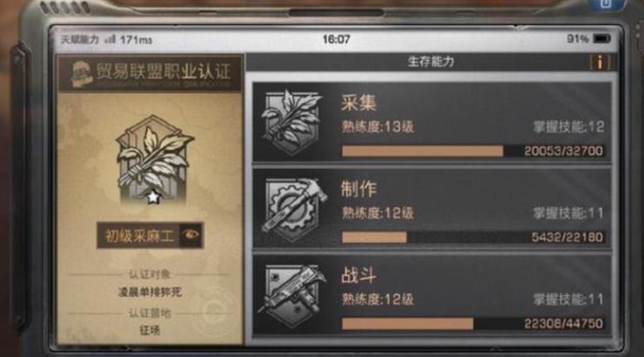Select the 战斗 combat gun badge
The width and height of the screenshot is (644, 357).
tap(293, 295)
